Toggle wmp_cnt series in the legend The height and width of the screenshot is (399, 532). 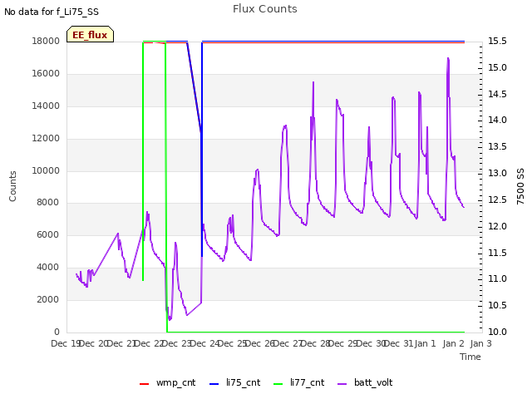168,382
